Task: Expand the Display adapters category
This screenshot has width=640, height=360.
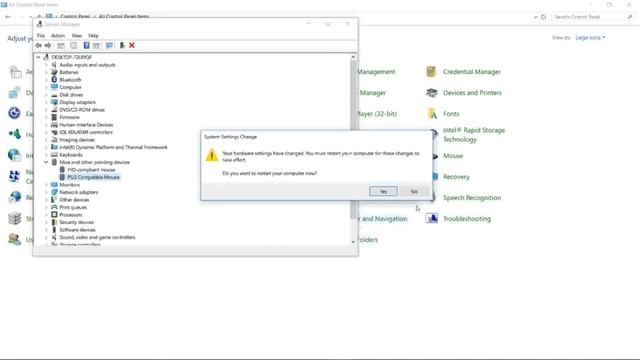Action: tap(46, 102)
